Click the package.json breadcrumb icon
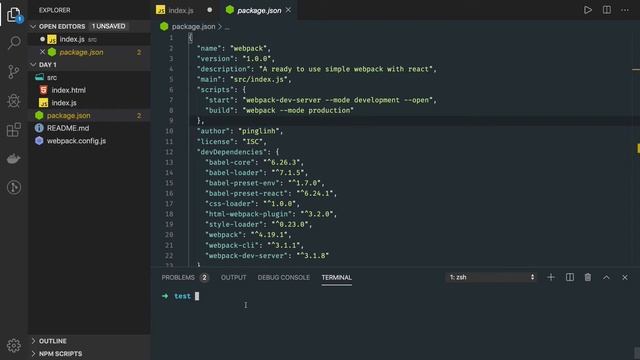The width and height of the screenshot is (640, 360). pyautogui.click(x=164, y=26)
